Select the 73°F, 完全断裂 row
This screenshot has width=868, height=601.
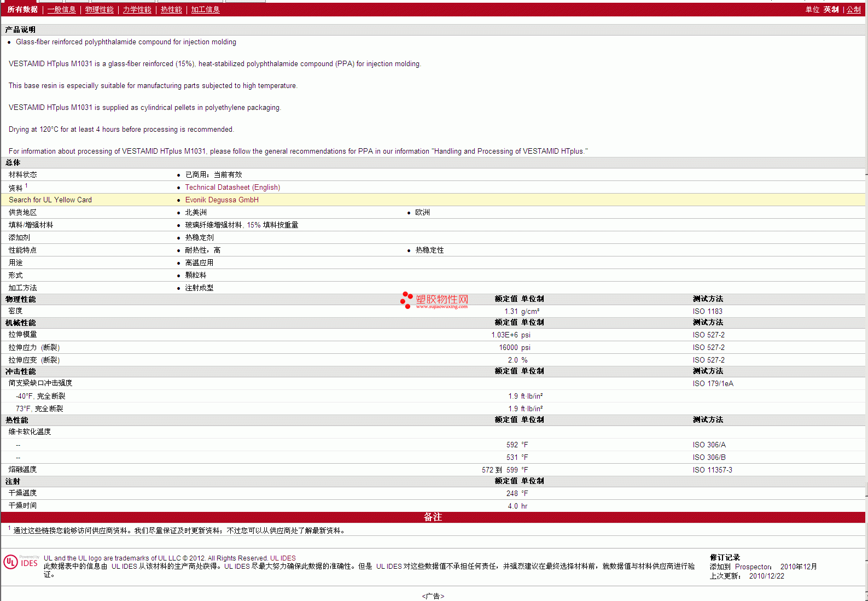433,409
